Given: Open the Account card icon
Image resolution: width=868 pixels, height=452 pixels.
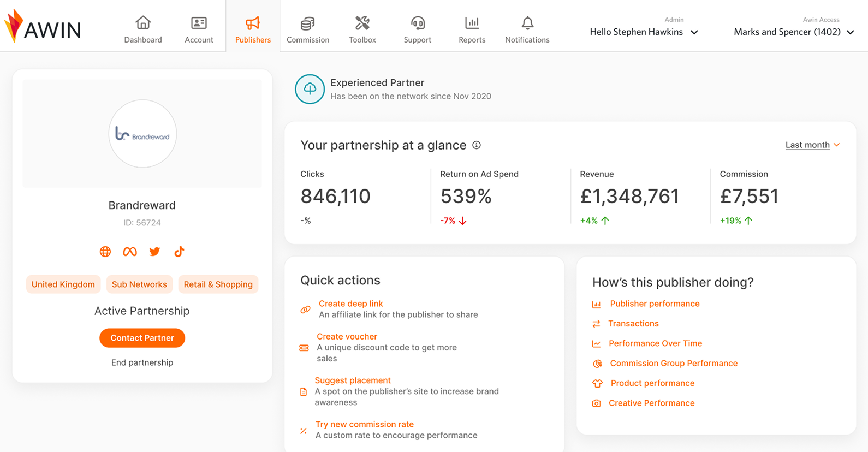Looking at the screenshot, I should [x=199, y=23].
